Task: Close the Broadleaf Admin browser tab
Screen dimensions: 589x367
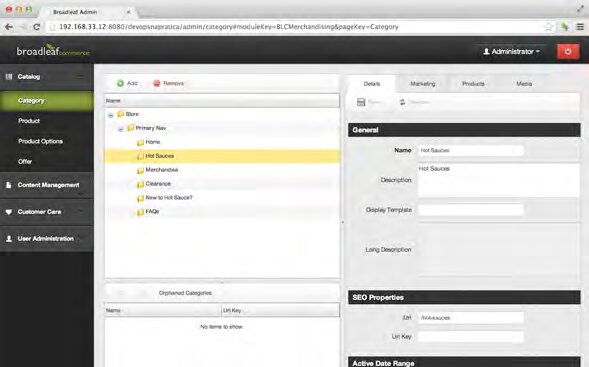Action: (128, 12)
